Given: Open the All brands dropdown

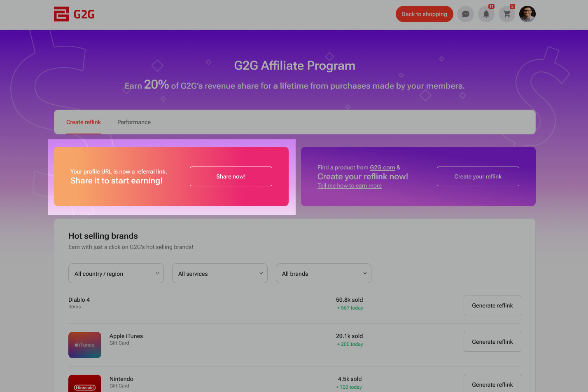Looking at the screenshot, I should point(323,273).
